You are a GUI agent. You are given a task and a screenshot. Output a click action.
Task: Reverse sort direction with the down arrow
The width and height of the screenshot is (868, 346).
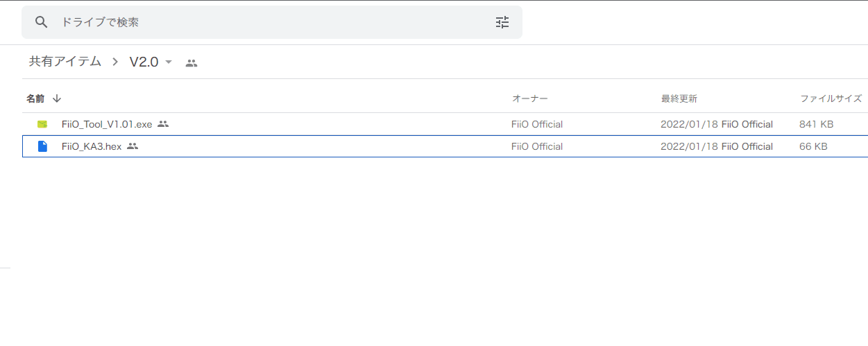[x=57, y=98]
